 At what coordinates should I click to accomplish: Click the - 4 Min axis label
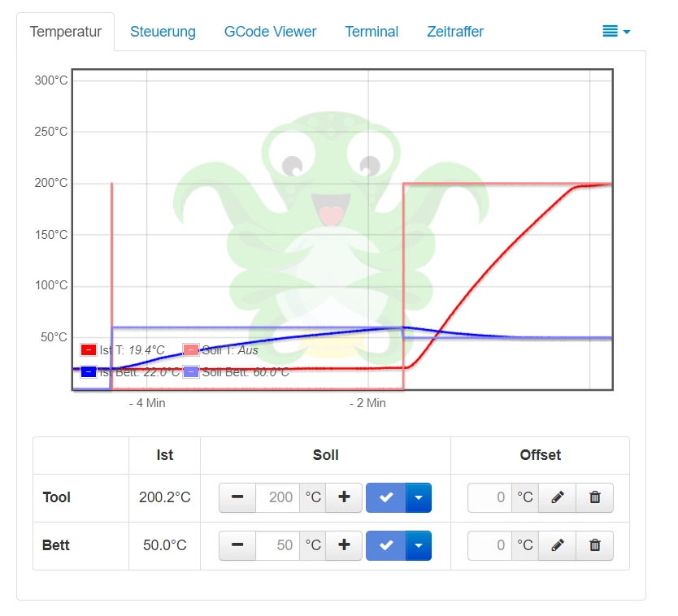(147, 403)
